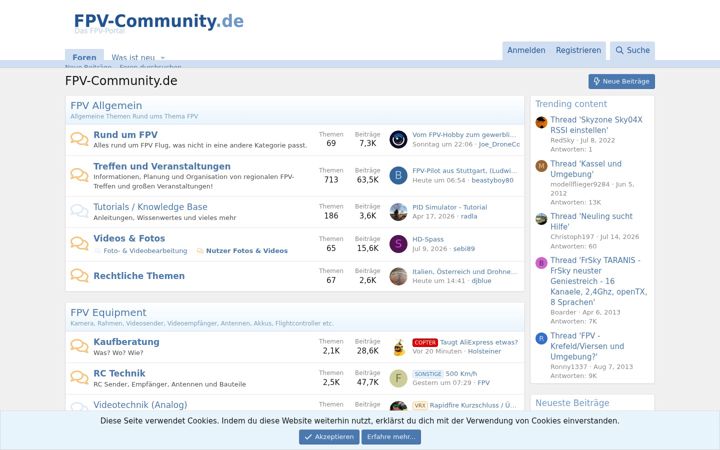
Task: Click the Registrieren link
Action: click(x=578, y=50)
